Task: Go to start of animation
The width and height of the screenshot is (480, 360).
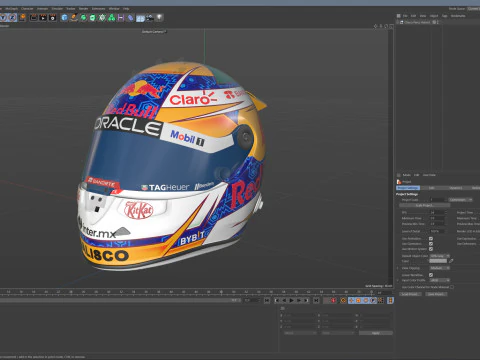Action: point(267,300)
